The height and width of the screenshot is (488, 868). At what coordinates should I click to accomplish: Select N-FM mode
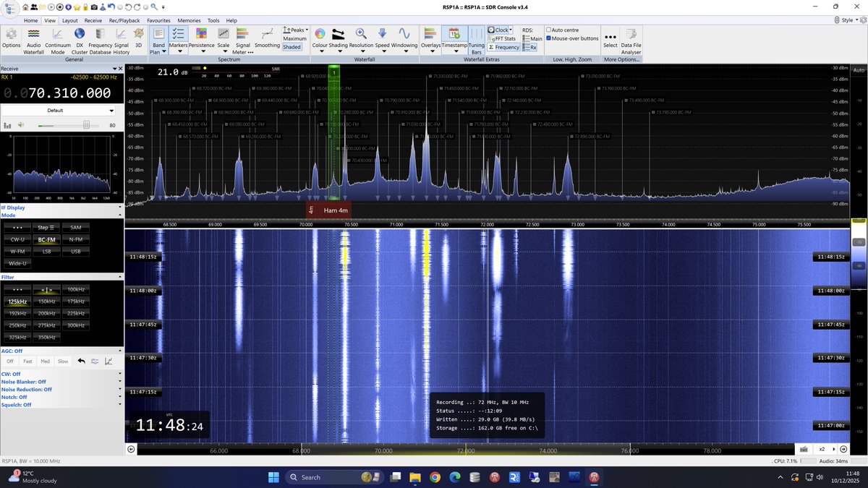point(75,239)
